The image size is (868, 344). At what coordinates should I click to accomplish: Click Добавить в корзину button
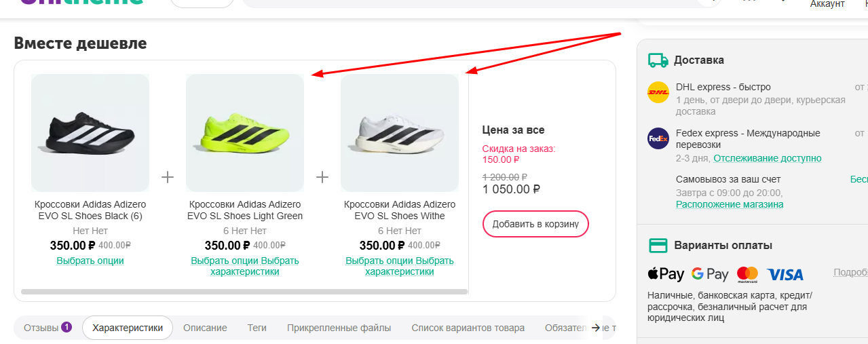point(535,224)
